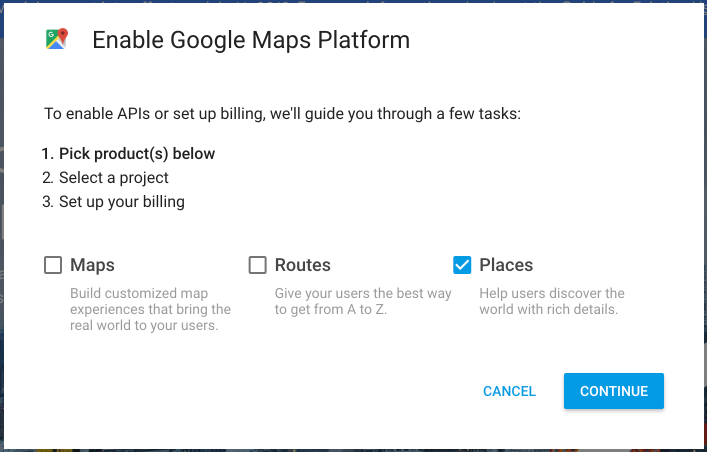Click the Maps product label
Screen dimensions: 707x452
pos(92,265)
